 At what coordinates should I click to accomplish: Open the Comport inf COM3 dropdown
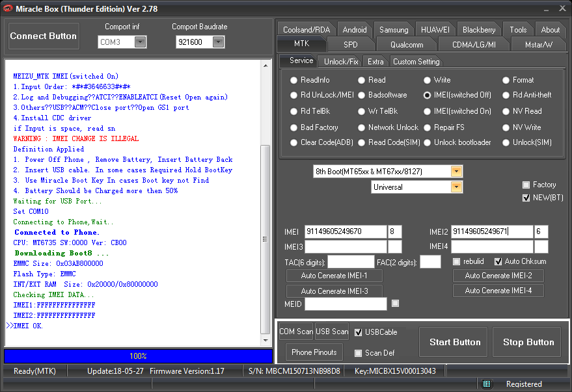coord(141,42)
